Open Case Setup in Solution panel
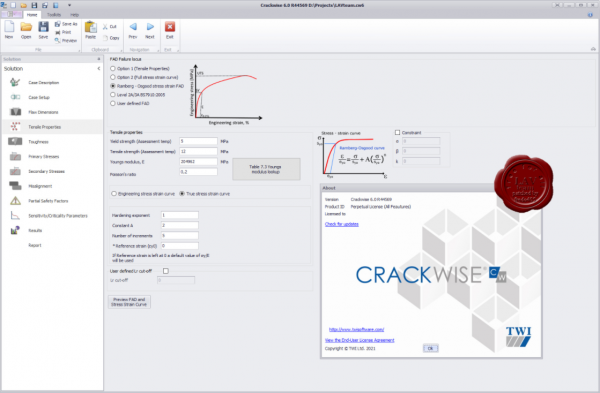600x393 pixels. 39,97
